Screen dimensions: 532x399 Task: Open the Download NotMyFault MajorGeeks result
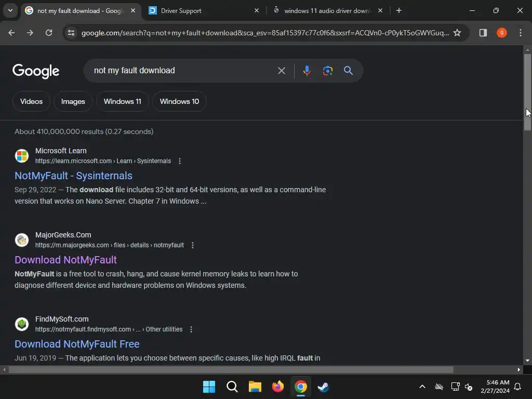65,260
